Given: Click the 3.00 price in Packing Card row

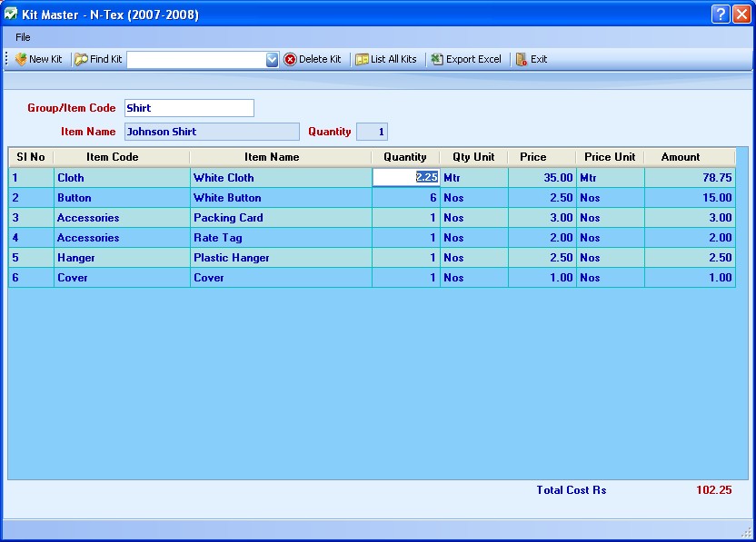Looking at the screenshot, I should tap(542, 218).
